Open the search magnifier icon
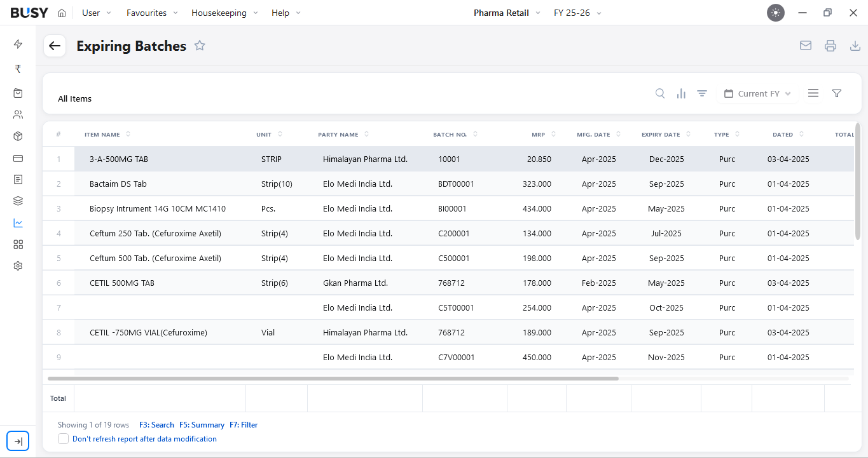Viewport: 868px width, 458px height. pos(660,93)
